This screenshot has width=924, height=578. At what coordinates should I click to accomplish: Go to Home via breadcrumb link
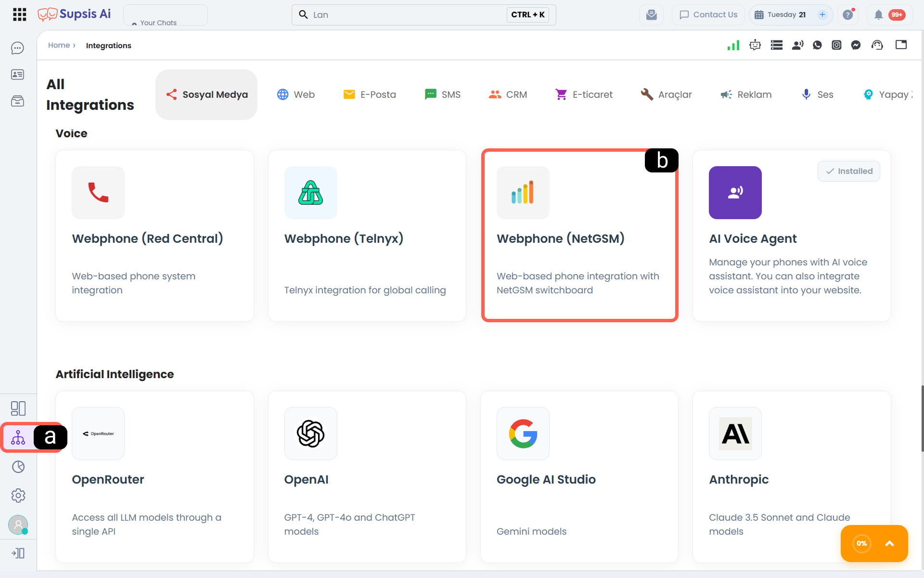click(x=59, y=45)
